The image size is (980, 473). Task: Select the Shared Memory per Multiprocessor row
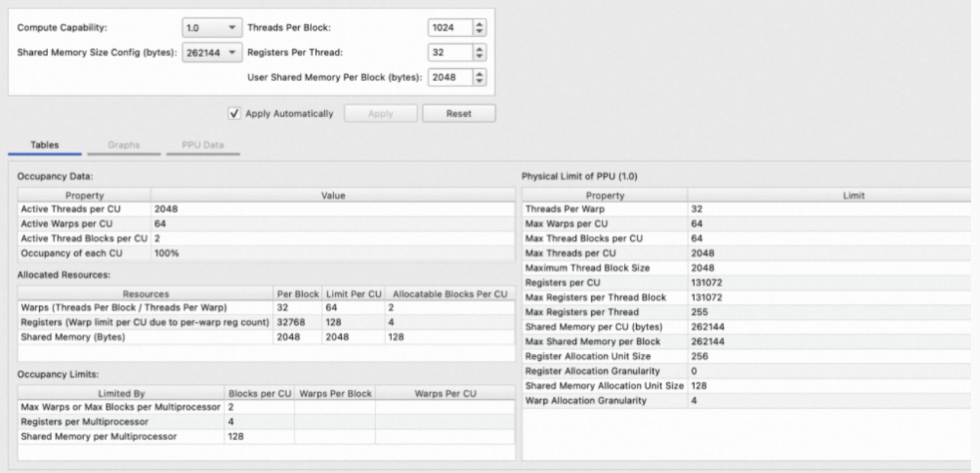266,436
